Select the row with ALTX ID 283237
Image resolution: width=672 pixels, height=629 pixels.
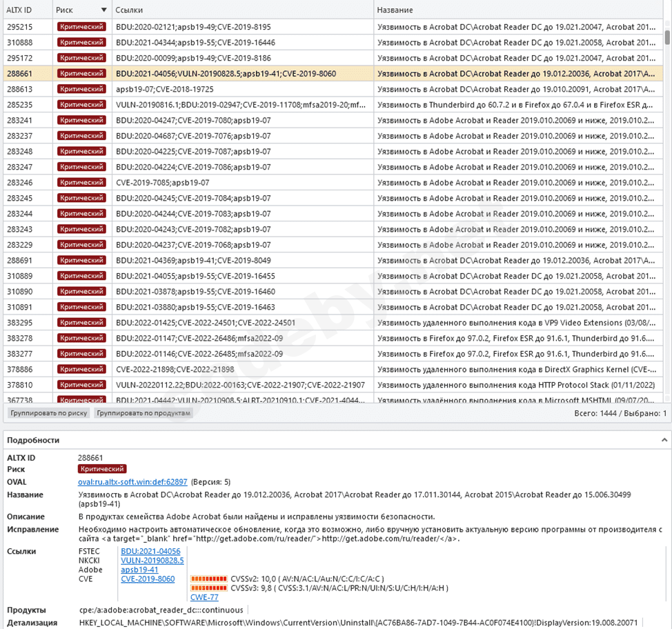point(333,136)
